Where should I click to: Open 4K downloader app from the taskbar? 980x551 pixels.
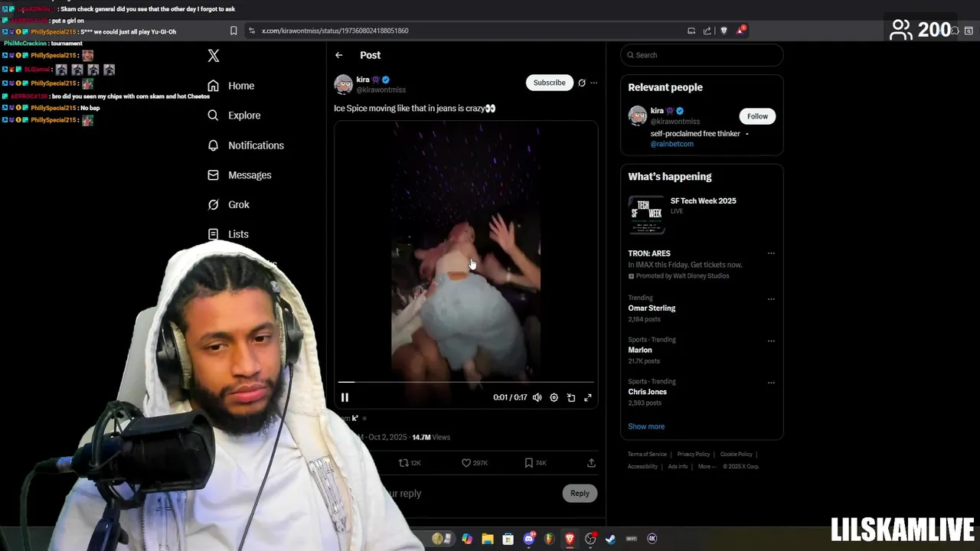pos(652,539)
